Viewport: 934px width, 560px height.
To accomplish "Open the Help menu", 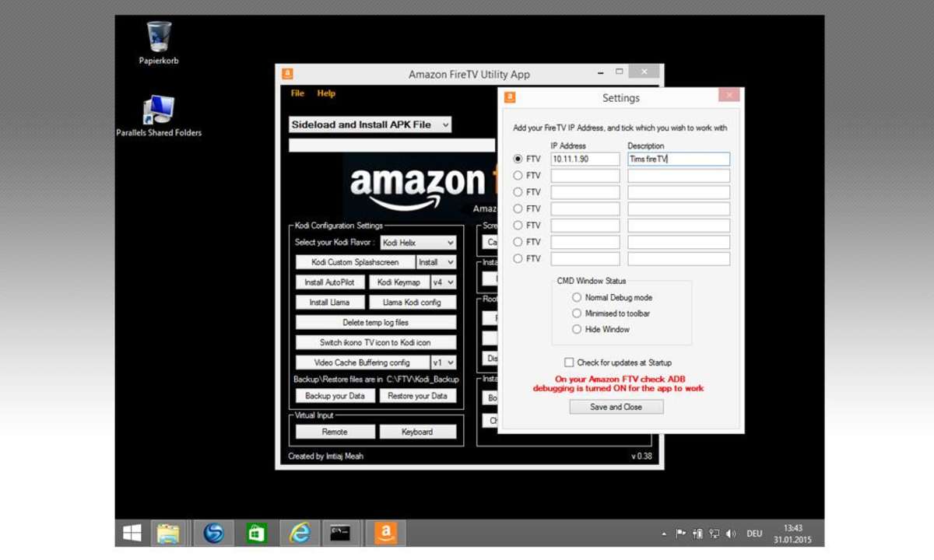I will pyautogui.click(x=326, y=93).
